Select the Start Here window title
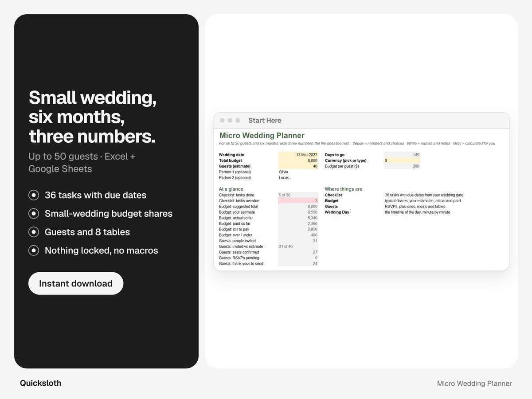Screen dimensions: 532x399 (265, 121)
